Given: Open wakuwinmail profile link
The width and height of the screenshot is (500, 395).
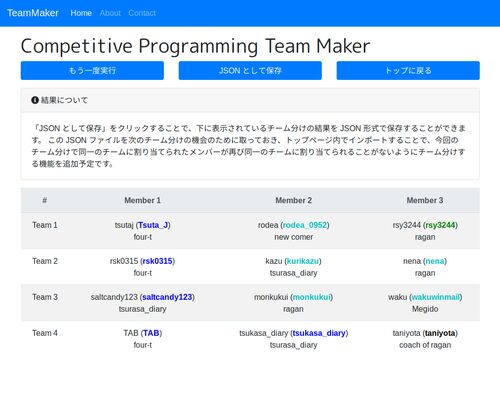Looking at the screenshot, I should 436,297.
